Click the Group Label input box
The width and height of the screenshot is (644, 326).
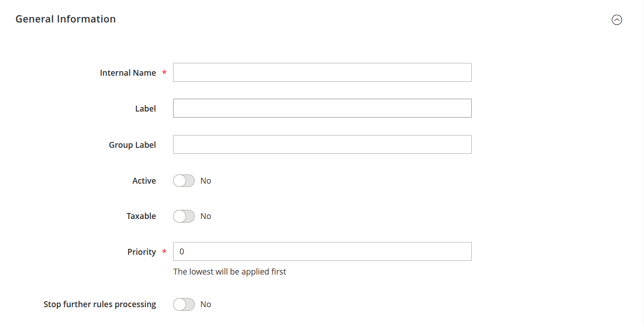(x=322, y=145)
